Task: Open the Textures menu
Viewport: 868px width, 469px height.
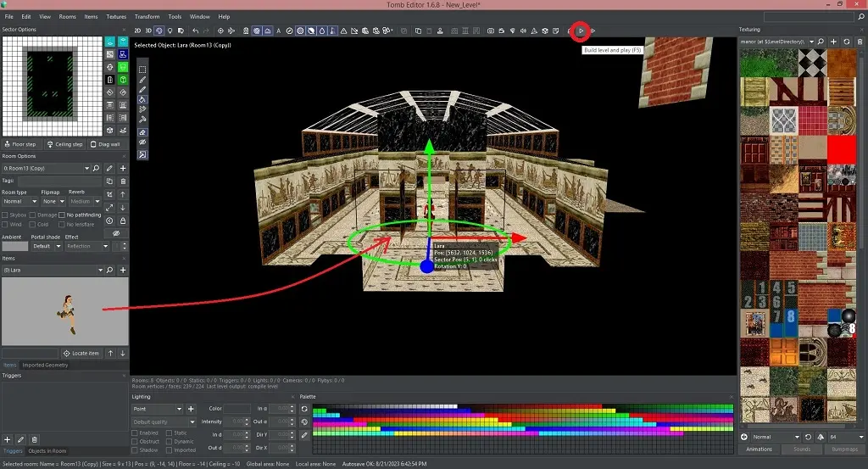Action: [116, 16]
